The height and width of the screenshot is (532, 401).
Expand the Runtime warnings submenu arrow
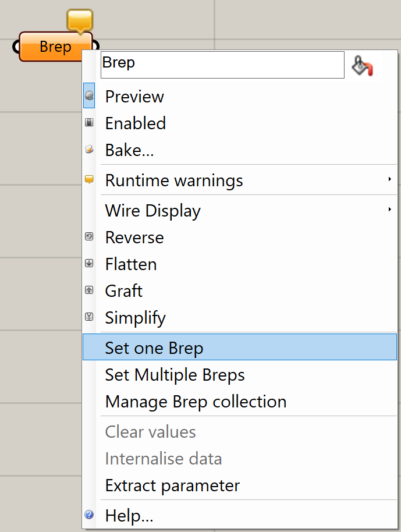(389, 180)
